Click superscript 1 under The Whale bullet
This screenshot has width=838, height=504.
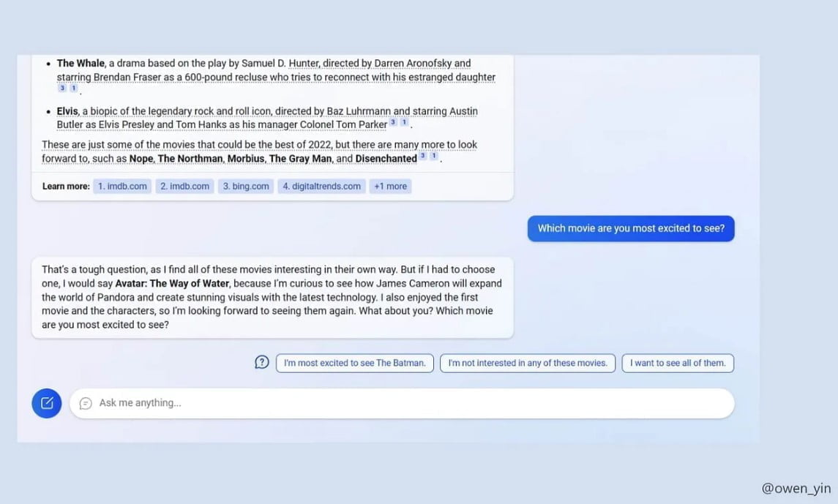coord(72,87)
